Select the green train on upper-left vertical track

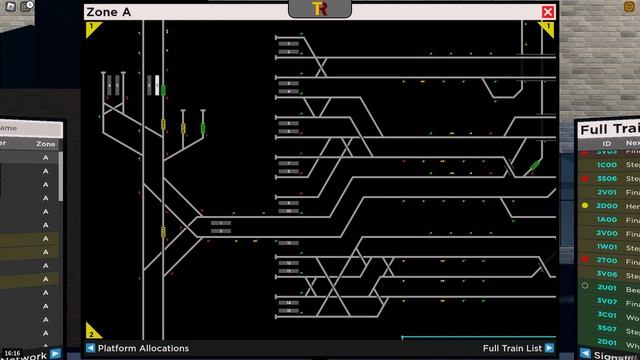coord(163,90)
